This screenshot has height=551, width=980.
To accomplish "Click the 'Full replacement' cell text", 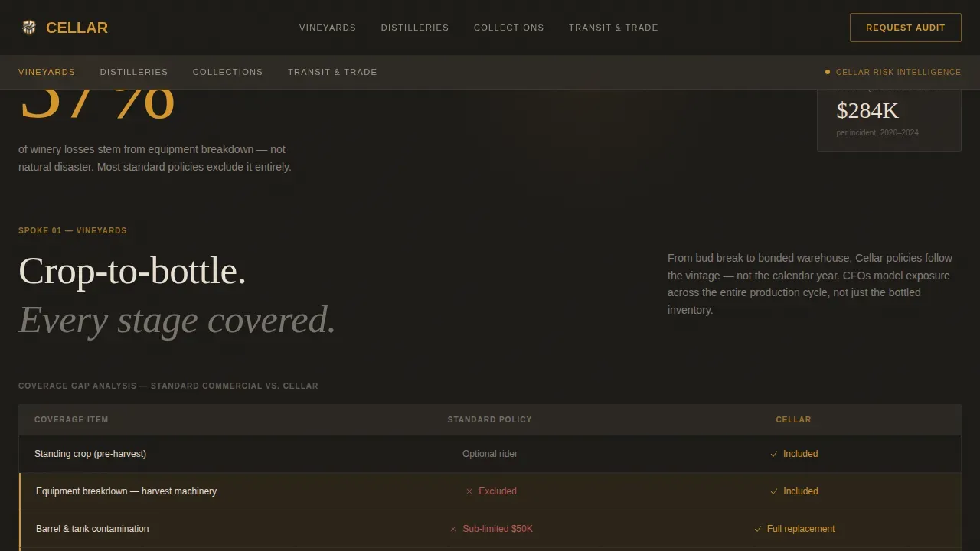I will pyautogui.click(x=801, y=529).
